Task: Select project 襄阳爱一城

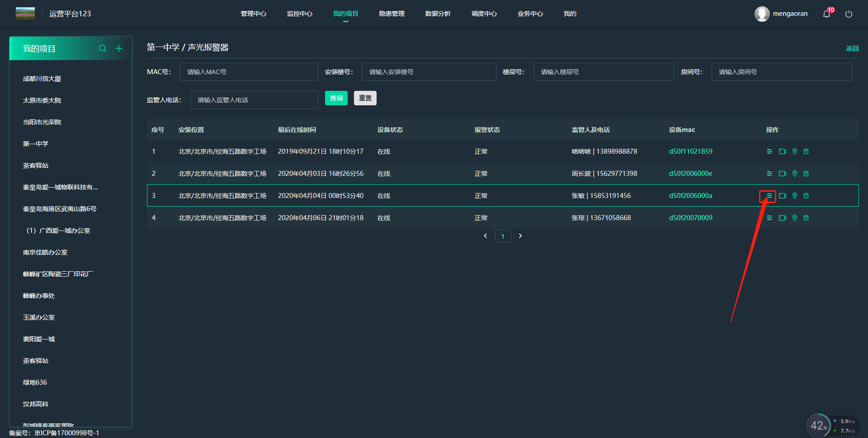Action: (x=39, y=339)
